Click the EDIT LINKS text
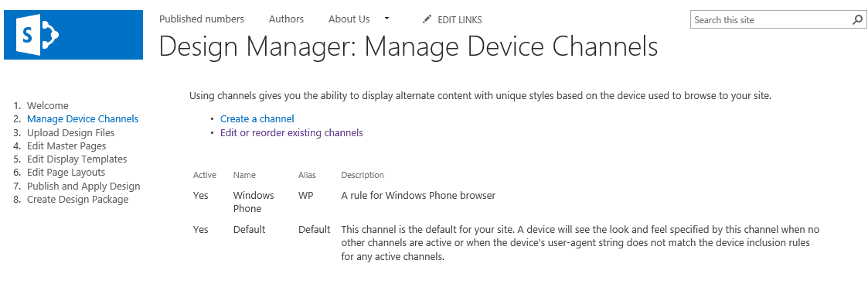This screenshot has height=291, width=868. pyautogui.click(x=459, y=20)
